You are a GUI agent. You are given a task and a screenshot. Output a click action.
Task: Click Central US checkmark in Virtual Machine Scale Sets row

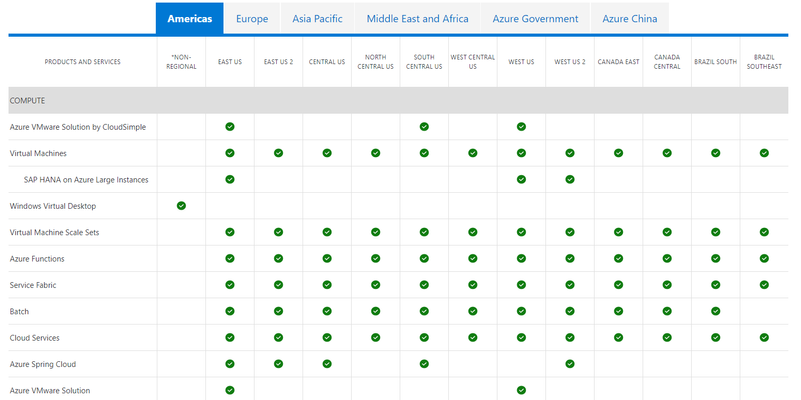[x=327, y=232]
